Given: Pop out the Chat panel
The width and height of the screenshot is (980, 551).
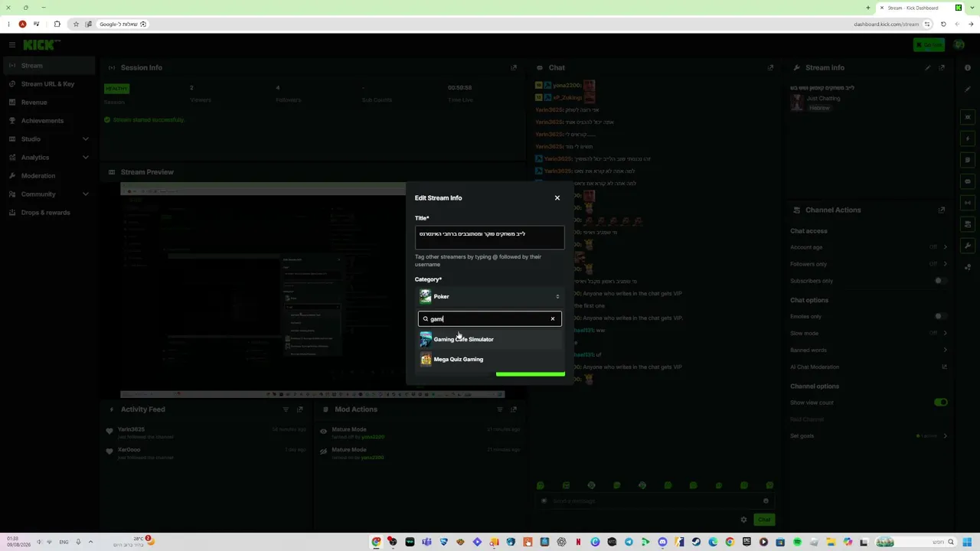Looking at the screenshot, I should point(770,67).
